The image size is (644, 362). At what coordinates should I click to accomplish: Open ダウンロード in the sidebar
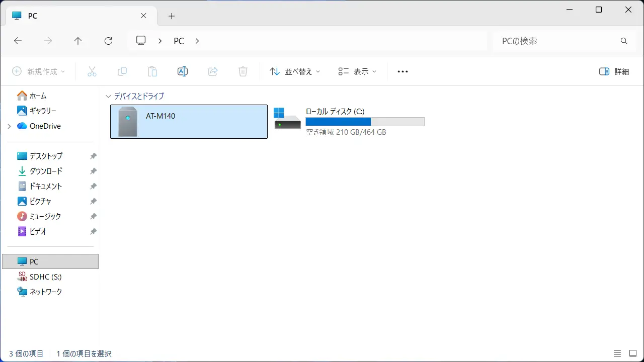coord(46,171)
